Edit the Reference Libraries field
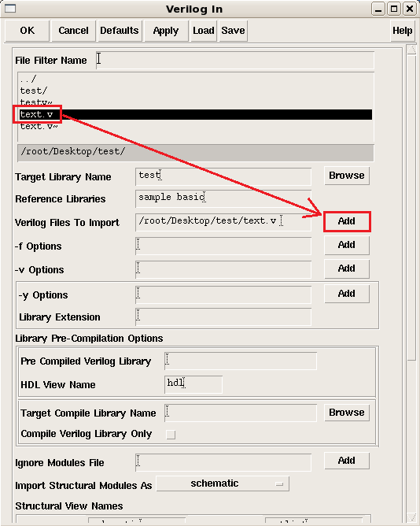The image size is (420, 526). tap(223, 198)
